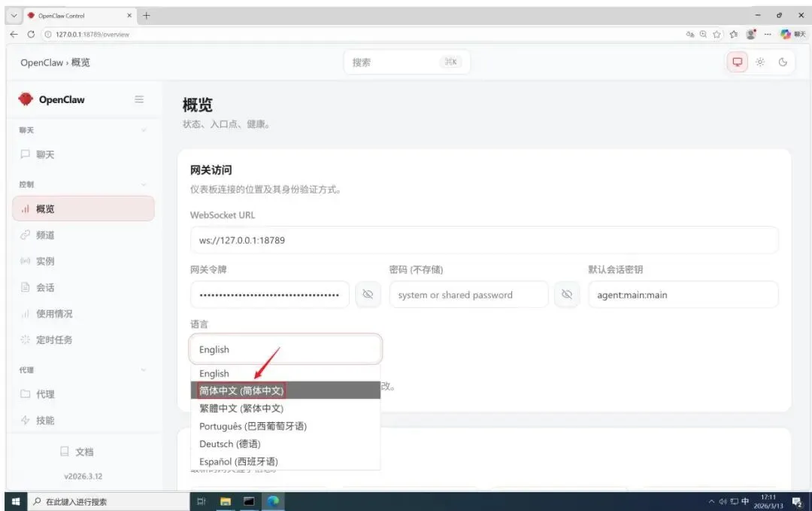The width and height of the screenshot is (812, 511).
Task: Open 使用情况 usage in sidebar
Action: point(83,314)
